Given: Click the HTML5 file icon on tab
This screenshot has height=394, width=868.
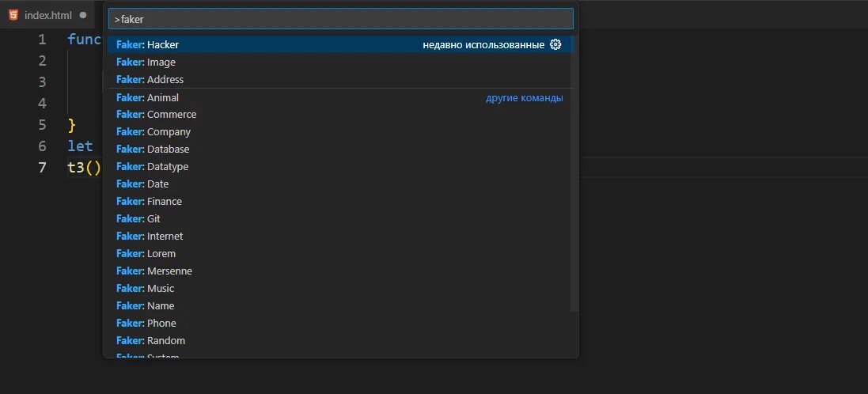Looking at the screenshot, I should [13, 15].
